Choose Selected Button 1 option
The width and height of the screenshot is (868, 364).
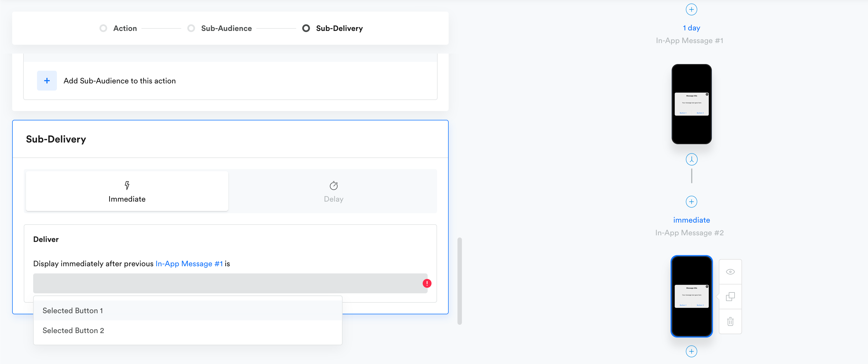73,310
